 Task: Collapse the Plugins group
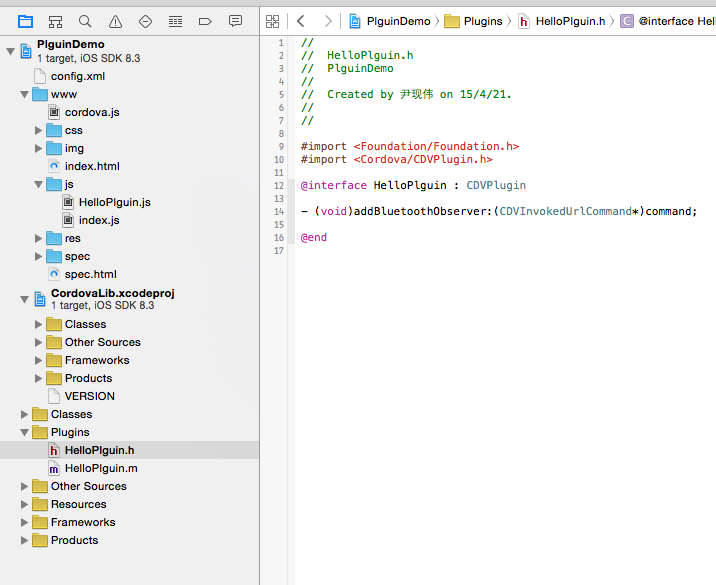pyautogui.click(x=25, y=432)
